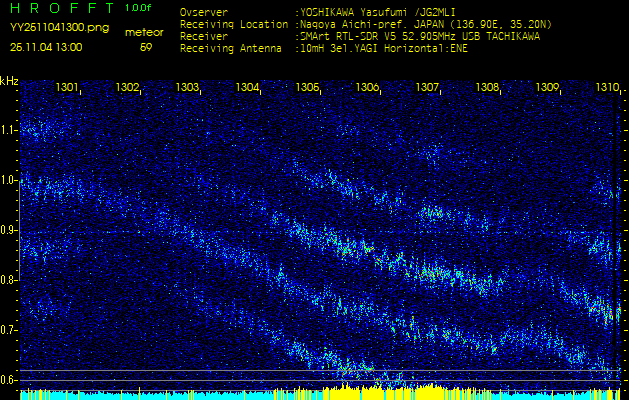Click the 1305 time marker
The height and width of the screenshot is (400, 629).
pos(307,87)
